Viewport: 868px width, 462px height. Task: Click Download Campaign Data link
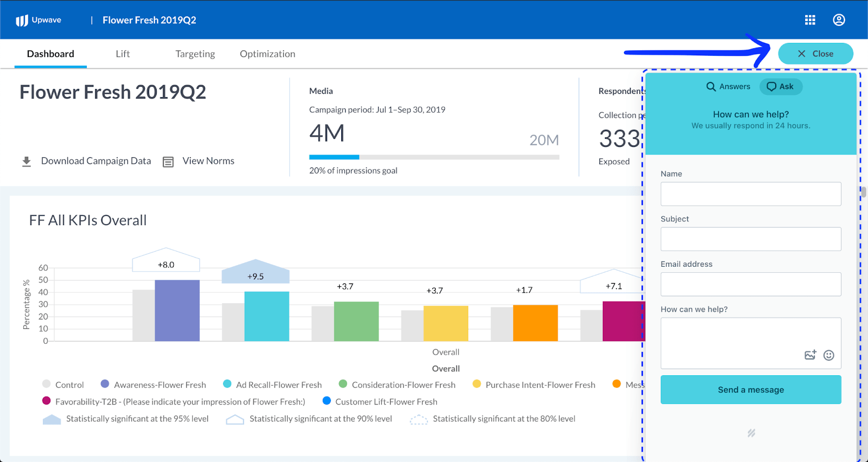[x=96, y=161]
